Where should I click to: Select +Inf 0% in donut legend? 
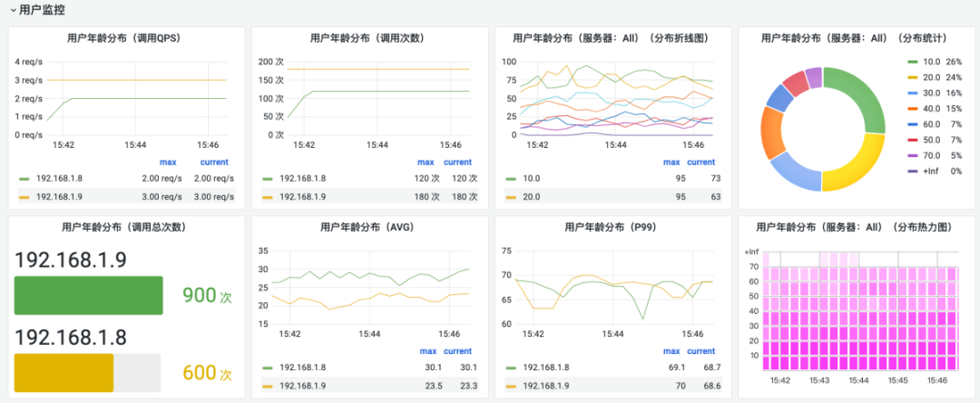click(935, 171)
